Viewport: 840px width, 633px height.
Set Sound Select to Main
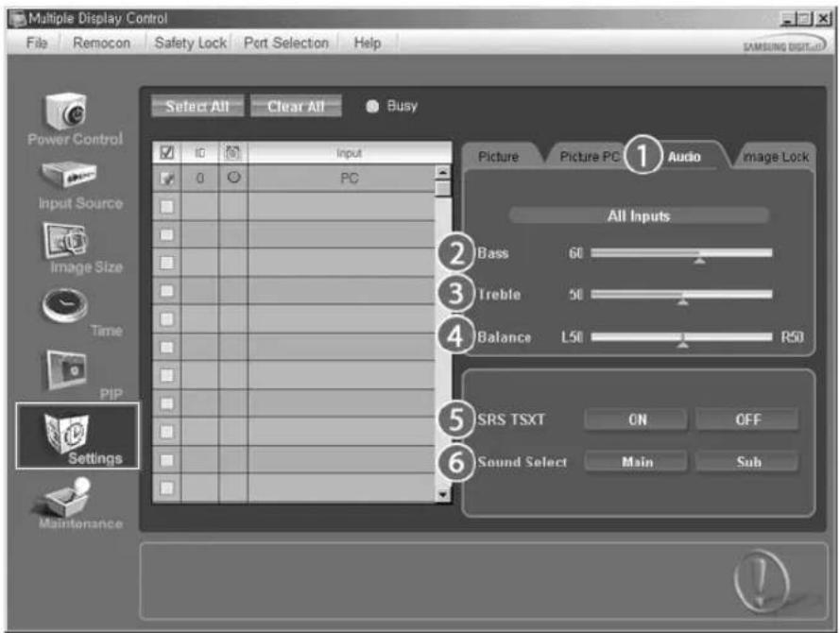tap(637, 462)
